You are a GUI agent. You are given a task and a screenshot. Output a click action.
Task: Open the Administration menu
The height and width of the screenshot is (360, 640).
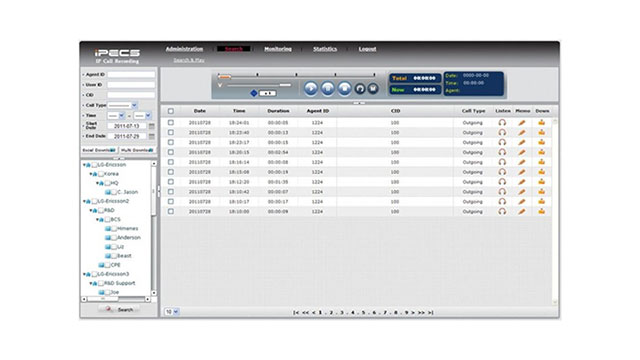click(184, 49)
